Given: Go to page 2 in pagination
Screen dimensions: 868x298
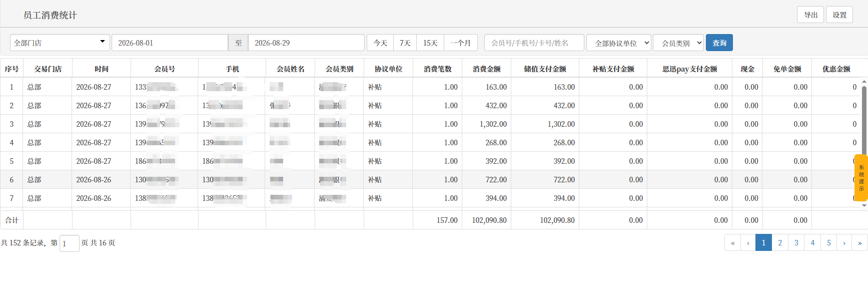Looking at the screenshot, I should pos(780,243).
